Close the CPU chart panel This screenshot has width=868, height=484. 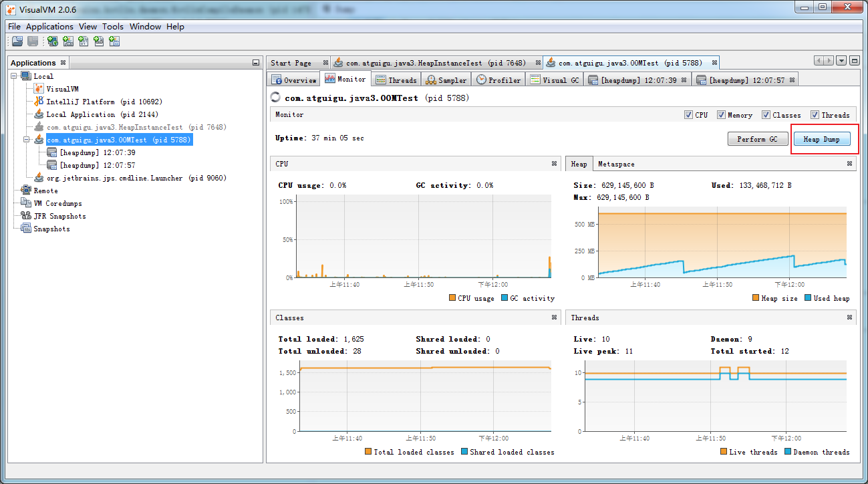(554, 163)
